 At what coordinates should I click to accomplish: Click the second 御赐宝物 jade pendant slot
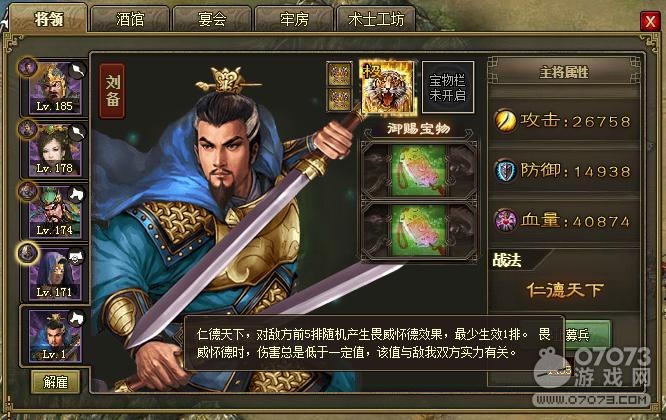click(419, 231)
